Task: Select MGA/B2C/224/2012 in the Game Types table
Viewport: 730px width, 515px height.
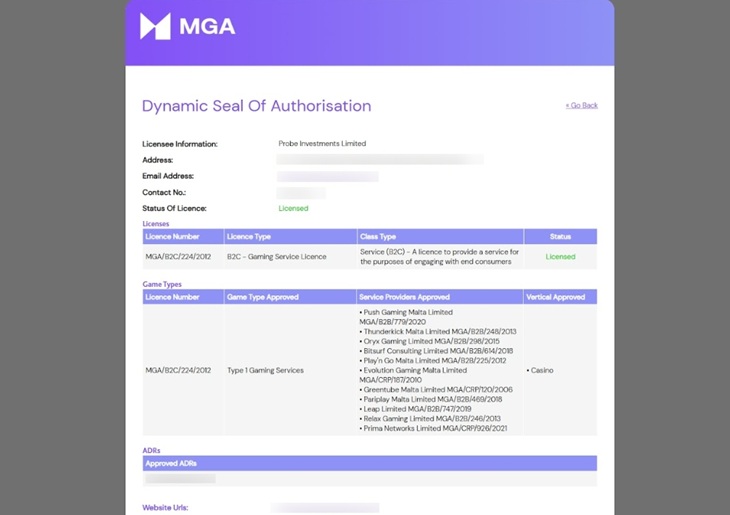Action: [x=178, y=370]
